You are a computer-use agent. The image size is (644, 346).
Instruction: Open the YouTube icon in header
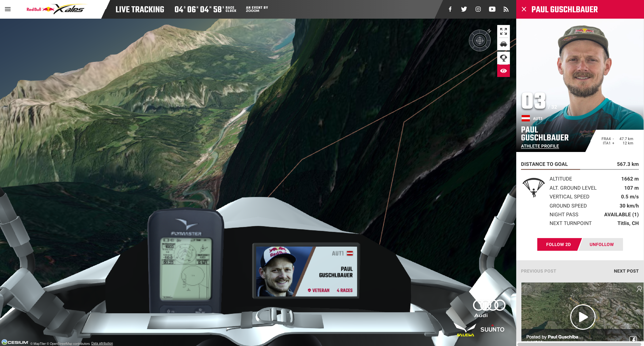click(492, 9)
